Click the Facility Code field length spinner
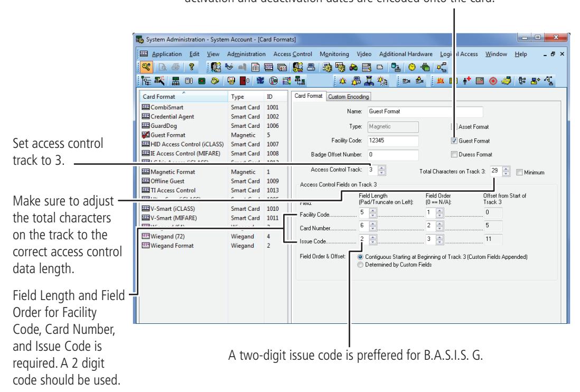The width and height of the screenshot is (580, 392). coord(373,212)
